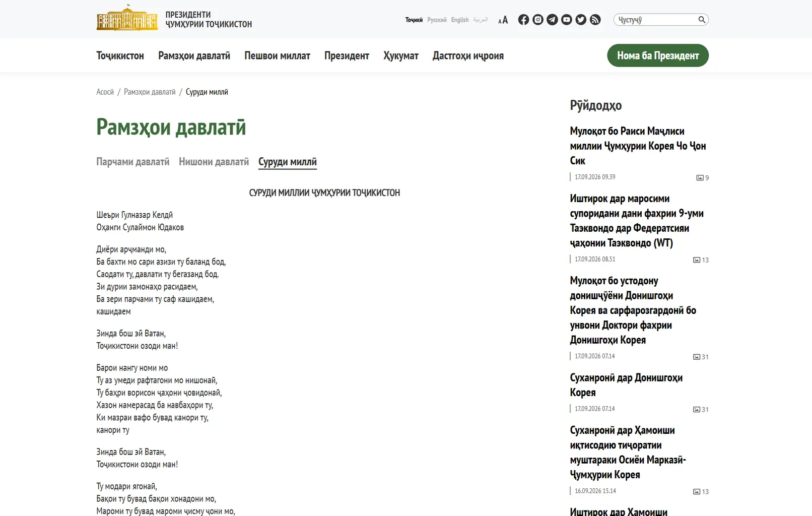Open the Twitter social icon

[581, 20]
